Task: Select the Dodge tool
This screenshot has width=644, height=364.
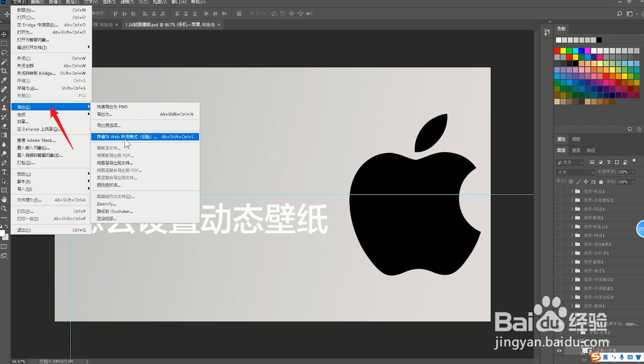Action: click(x=4, y=154)
